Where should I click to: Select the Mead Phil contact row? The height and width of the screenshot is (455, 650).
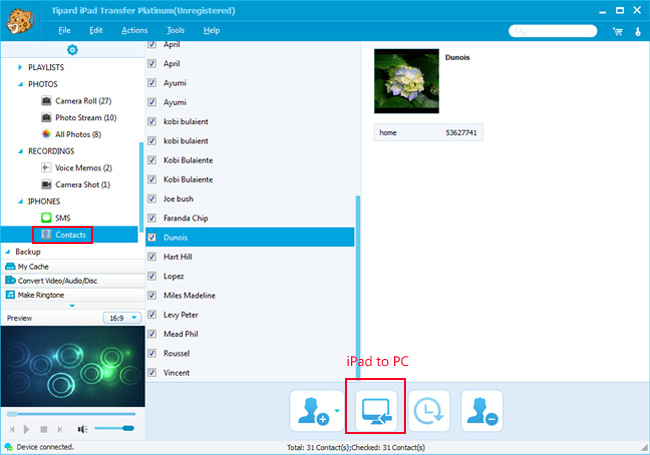(250, 334)
